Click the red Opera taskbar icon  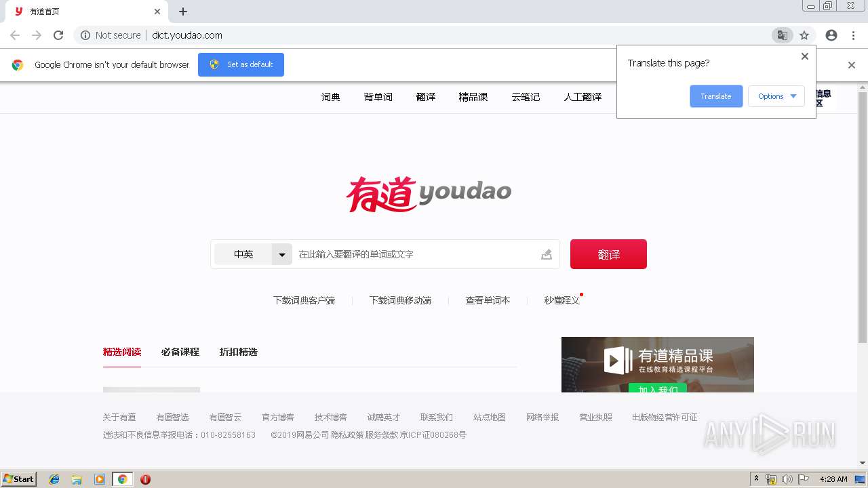coord(145,479)
